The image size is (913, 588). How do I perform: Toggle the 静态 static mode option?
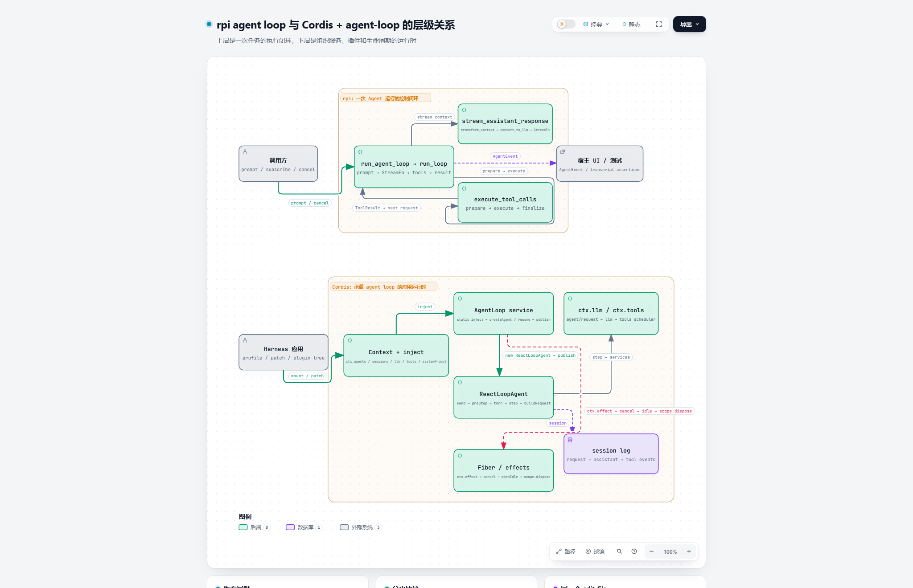[631, 24]
